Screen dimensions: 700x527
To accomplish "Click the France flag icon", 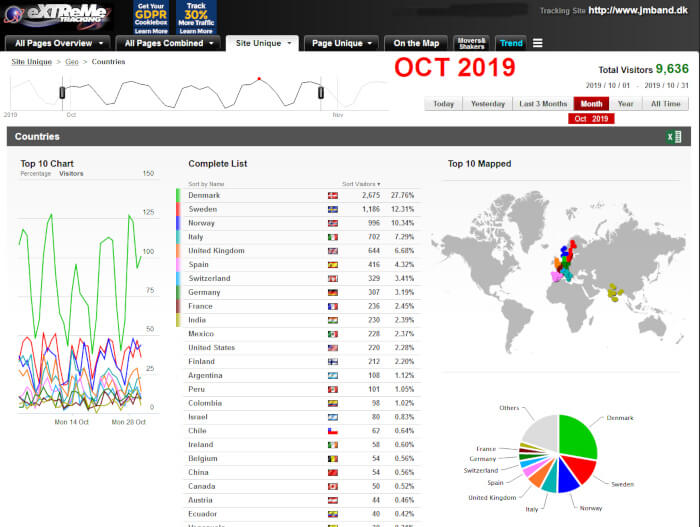I will 333,306.
